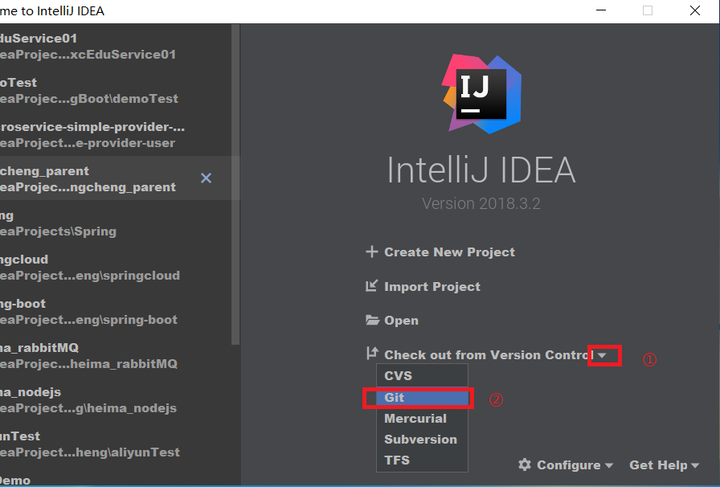The image size is (720, 487).
Task: Click Create New Project
Action: coord(449,252)
